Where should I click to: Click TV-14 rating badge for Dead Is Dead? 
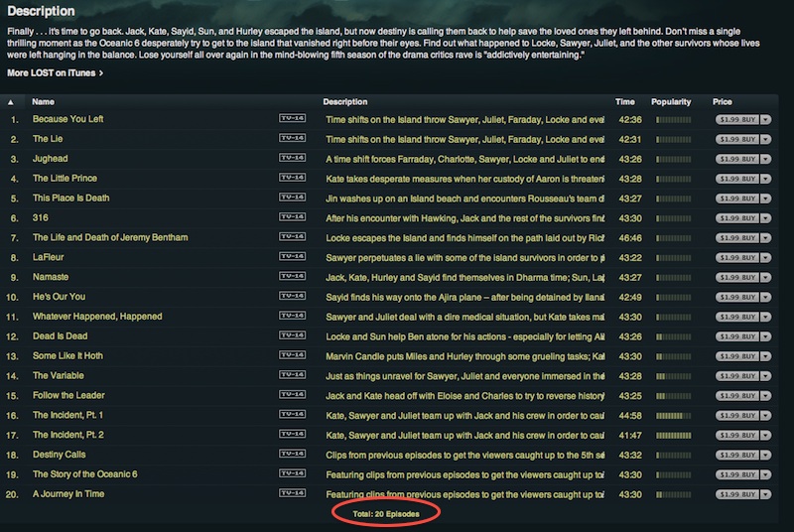292,335
